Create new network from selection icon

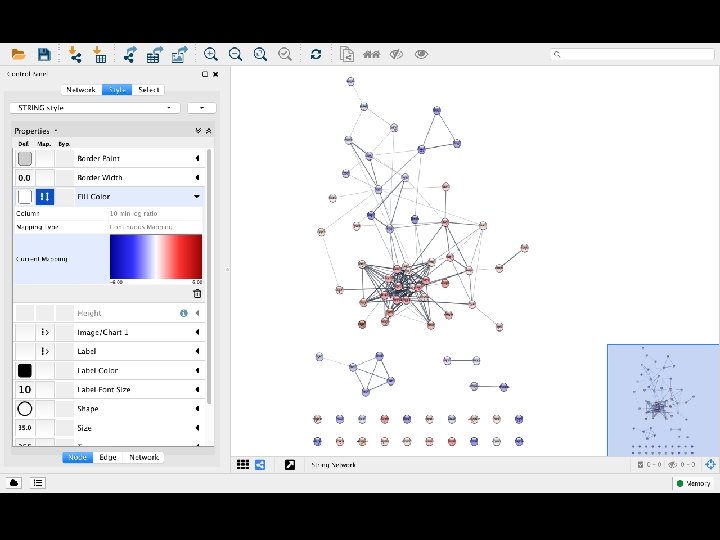(347, 54)
